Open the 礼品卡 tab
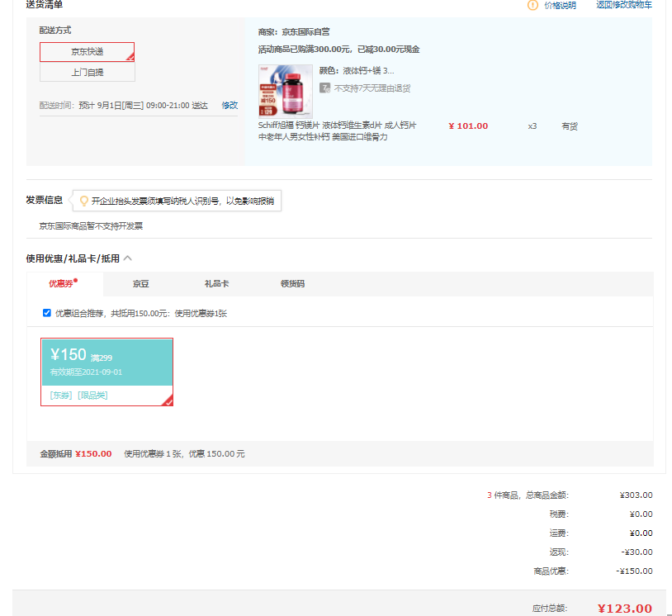Screen dimensions: 672x616 click(216, 284)
